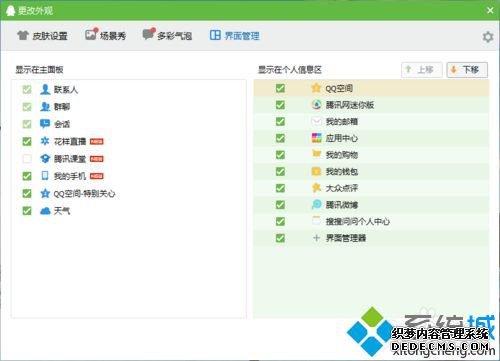Click the 大众点评 icon

click(x=316, y=188)
